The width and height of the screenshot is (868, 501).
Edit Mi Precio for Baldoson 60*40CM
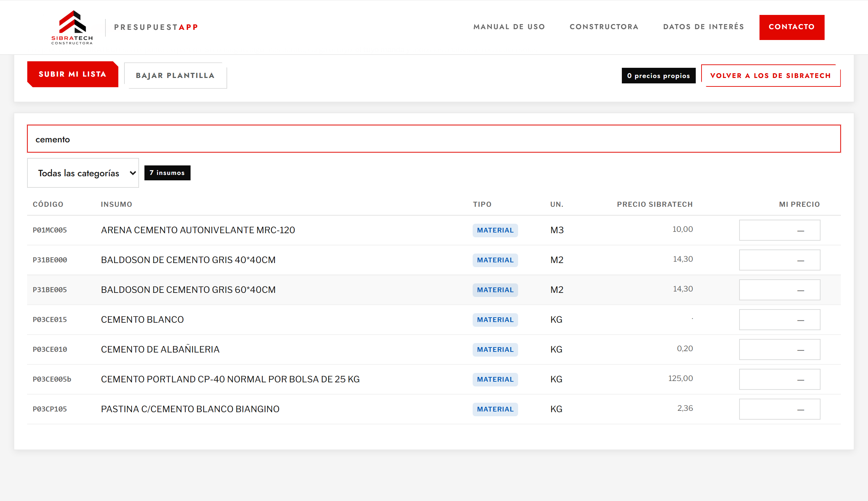(x=780, y=290)
